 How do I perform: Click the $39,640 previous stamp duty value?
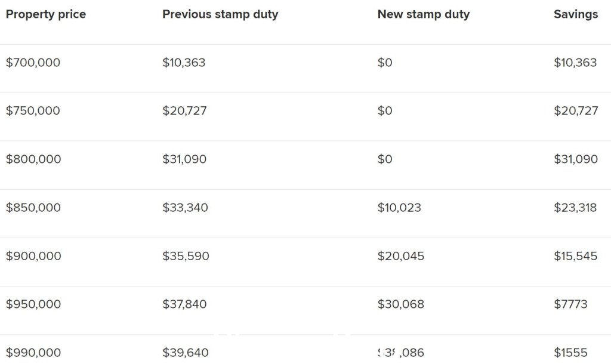(x=186, y=353)
